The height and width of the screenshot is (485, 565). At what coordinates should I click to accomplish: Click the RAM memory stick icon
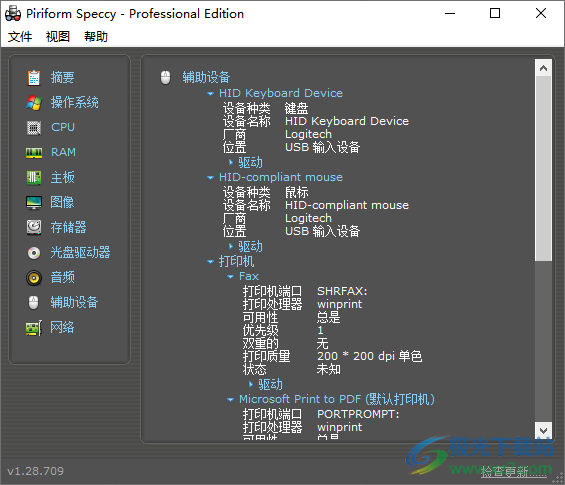click(34, 153)
